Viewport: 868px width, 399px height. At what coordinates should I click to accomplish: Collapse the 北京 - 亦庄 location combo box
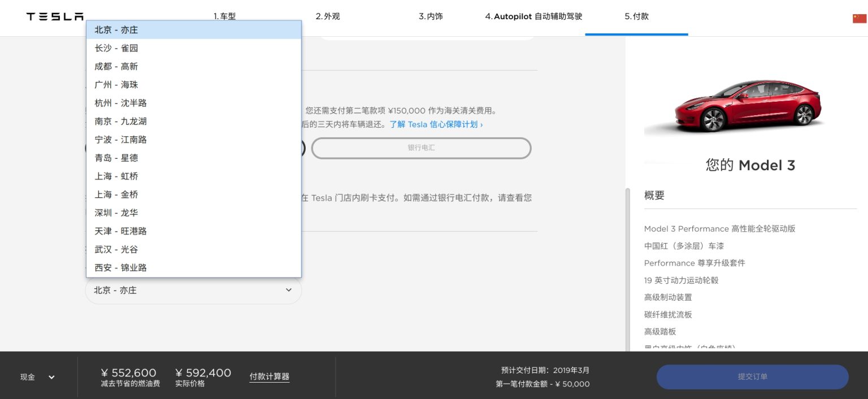point(193,290)
